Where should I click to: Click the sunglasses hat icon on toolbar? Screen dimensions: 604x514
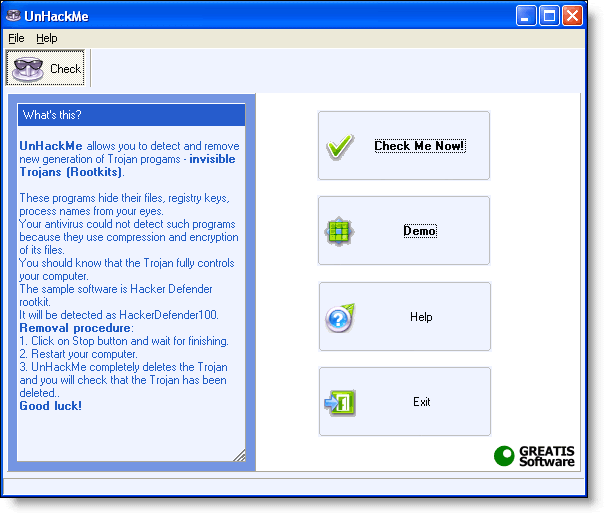pyautogui.click(x=28, y=69)
